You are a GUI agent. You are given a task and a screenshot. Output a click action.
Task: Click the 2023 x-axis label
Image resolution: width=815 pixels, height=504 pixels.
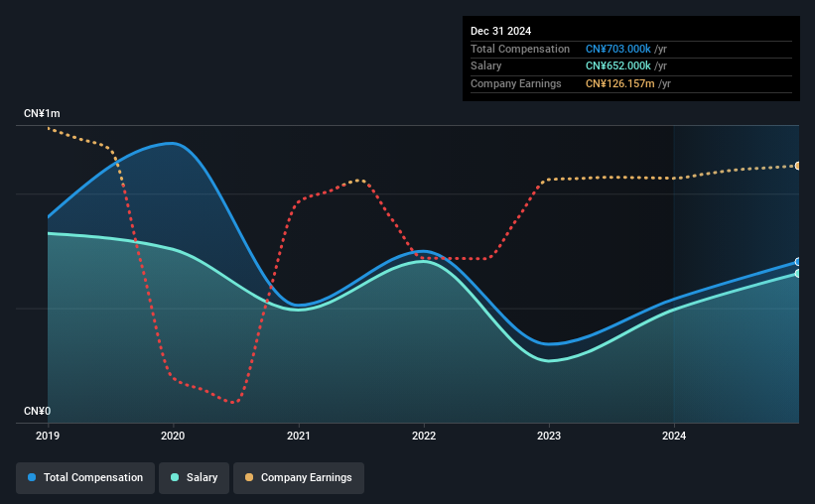(x=549, y=436)
